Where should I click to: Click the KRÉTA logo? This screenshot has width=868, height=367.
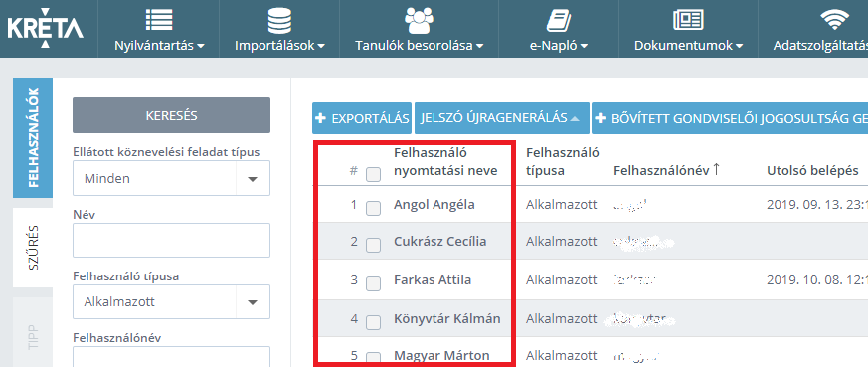click(x=45, y=27)
